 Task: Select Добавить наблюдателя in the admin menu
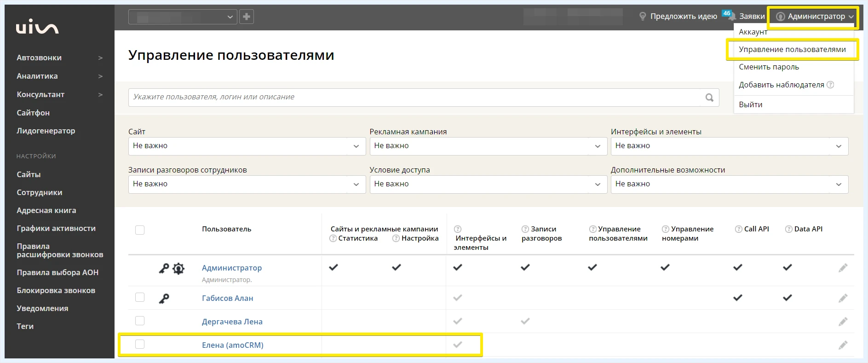pyautogui.click(x=782, y=85)
